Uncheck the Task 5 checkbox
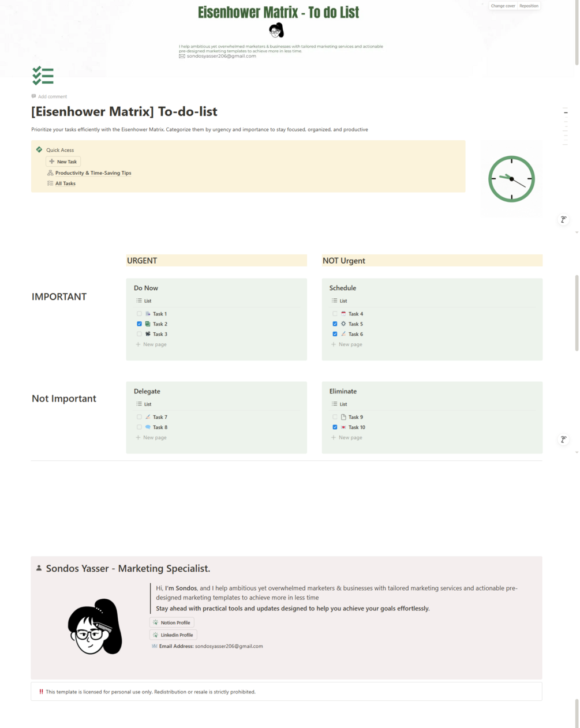 point(335,324)
